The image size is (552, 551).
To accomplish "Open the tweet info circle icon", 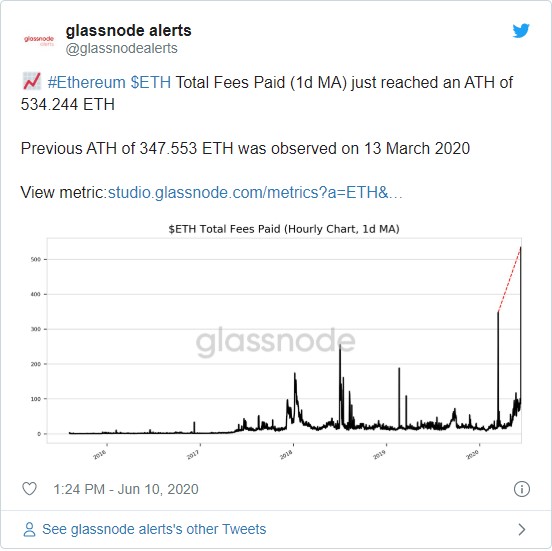I will point(521,489).
